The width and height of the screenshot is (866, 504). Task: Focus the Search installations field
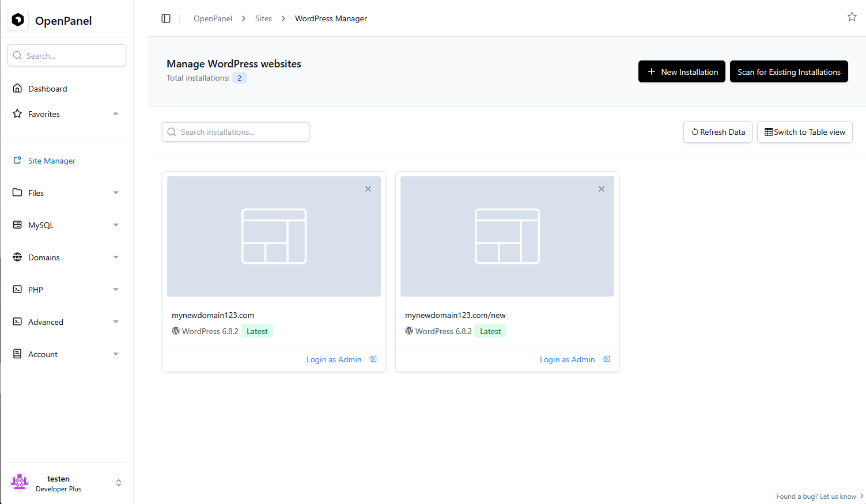pos(236,132)
